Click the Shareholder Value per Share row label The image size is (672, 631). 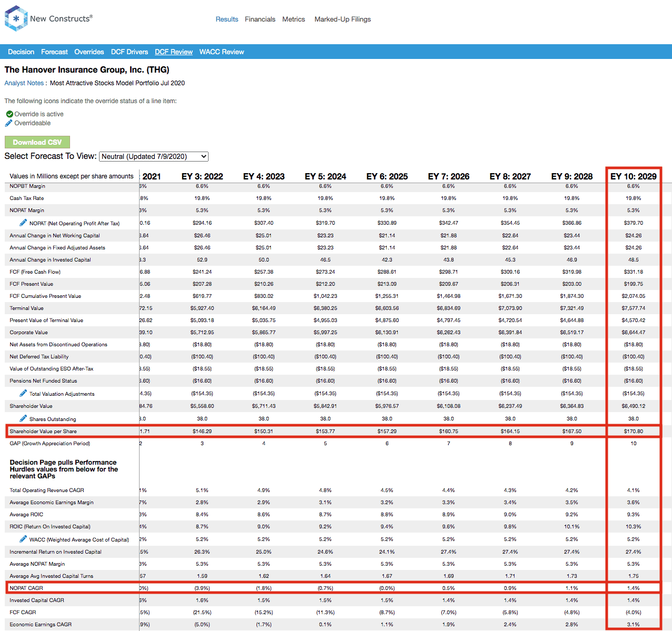(x=43, y=431)
